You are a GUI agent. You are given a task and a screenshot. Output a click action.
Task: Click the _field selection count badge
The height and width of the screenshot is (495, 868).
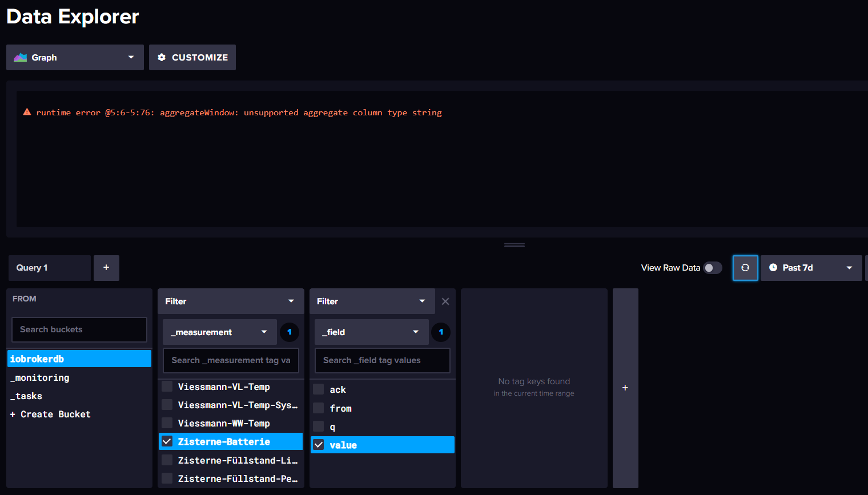click(441, 332)
